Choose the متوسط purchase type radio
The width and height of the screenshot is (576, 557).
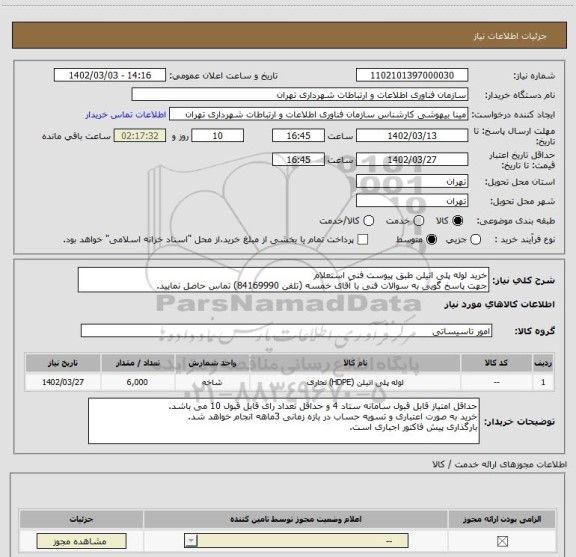(x=431, y=240)
